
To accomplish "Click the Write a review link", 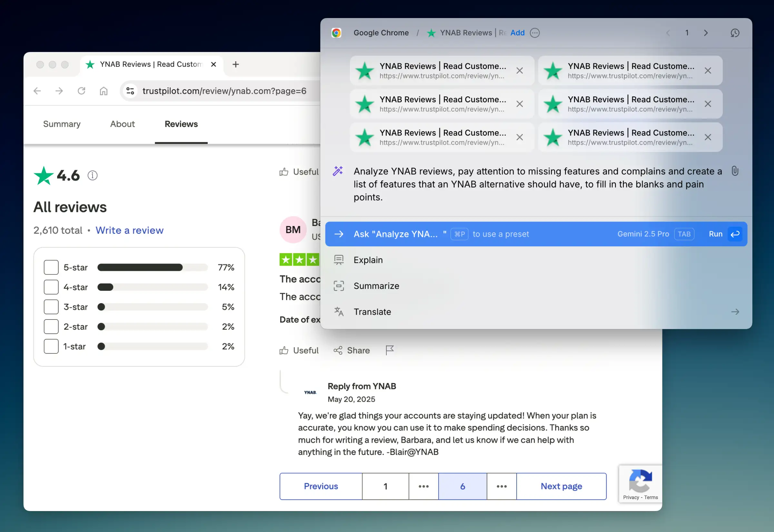I will tap(129, 230).
